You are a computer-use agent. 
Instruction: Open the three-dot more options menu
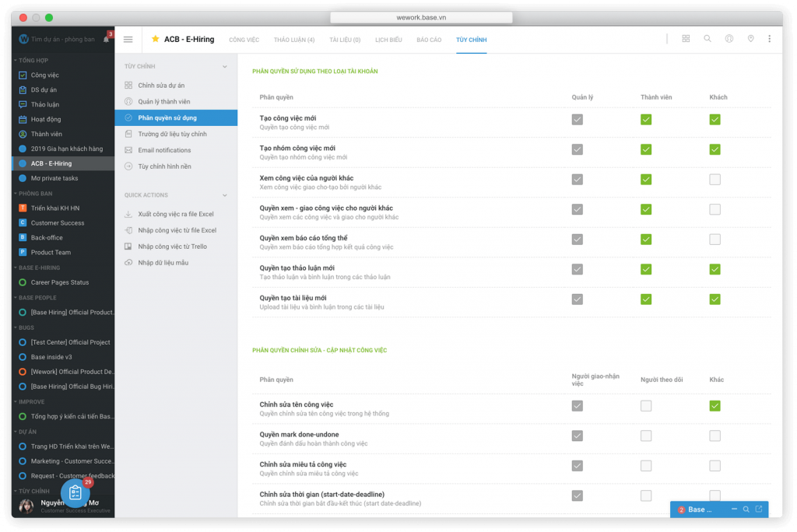(x=770, y=39)
